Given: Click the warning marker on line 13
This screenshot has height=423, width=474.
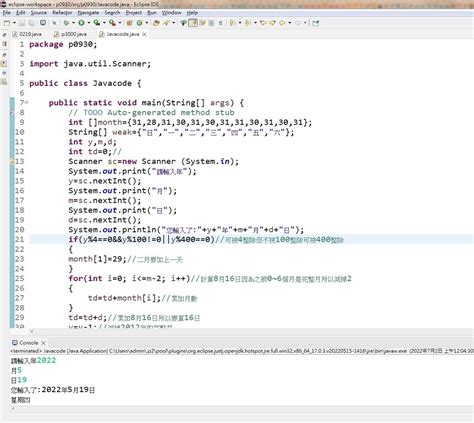Looking at the screenshot, I should 12,162.
